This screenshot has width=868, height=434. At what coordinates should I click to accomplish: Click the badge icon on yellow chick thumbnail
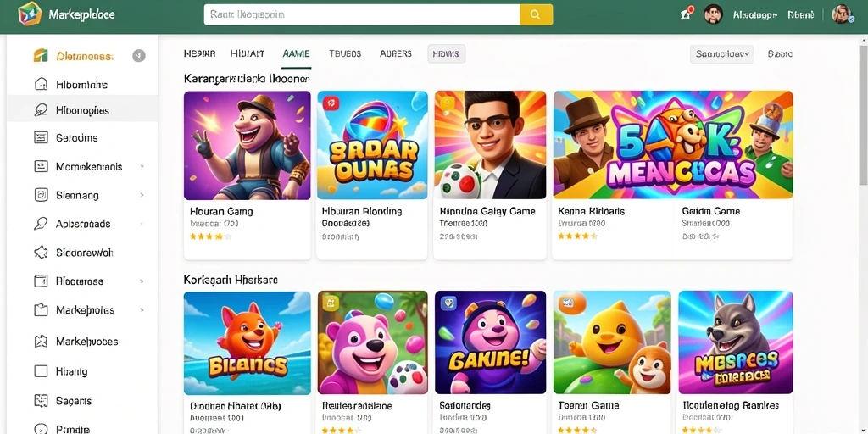[567, 303]
